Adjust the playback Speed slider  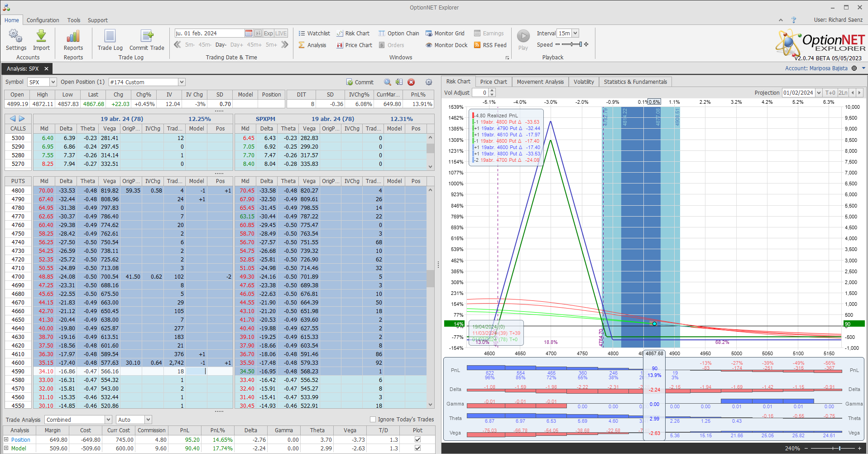(572, 44)
